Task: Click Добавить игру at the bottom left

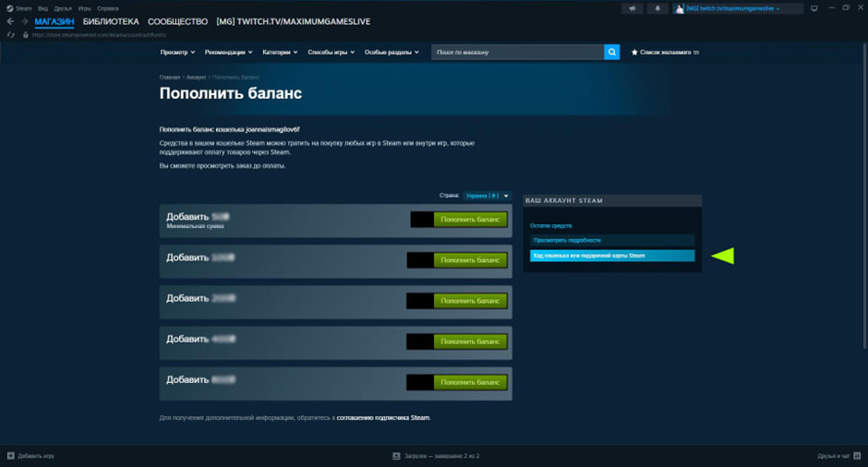Action: 36,456
